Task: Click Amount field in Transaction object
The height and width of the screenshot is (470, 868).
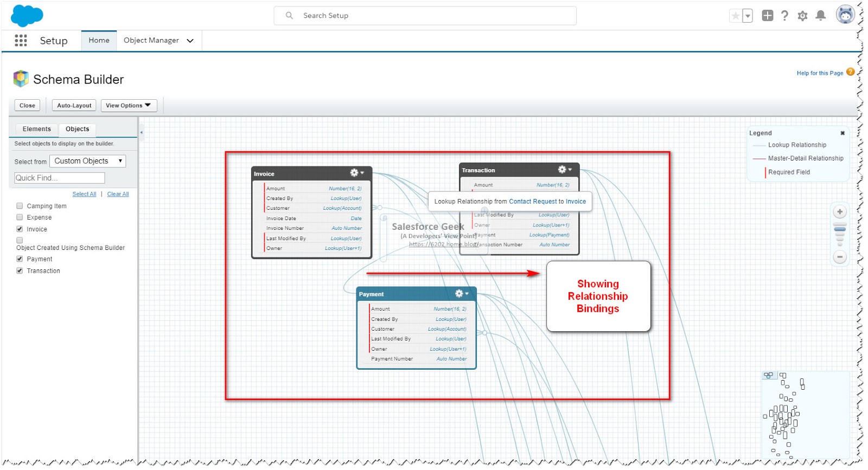Action: point(521,185)
